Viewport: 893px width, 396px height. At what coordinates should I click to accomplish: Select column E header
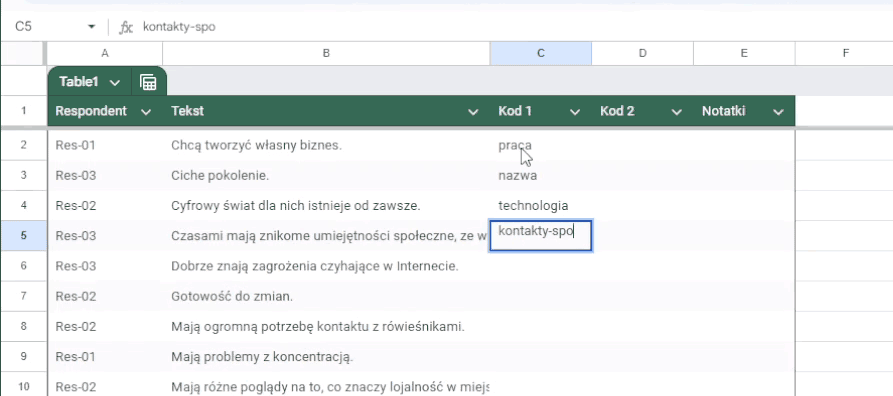tap(744, 53)
